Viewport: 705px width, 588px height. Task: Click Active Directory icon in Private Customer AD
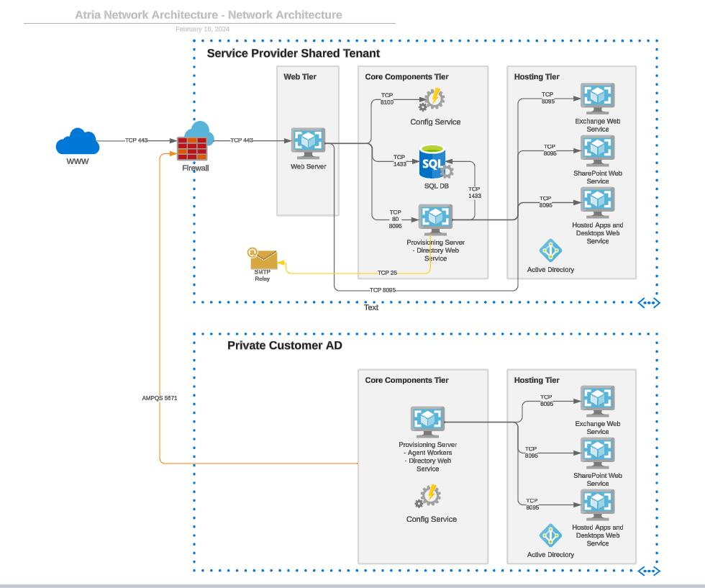[550, 535]
